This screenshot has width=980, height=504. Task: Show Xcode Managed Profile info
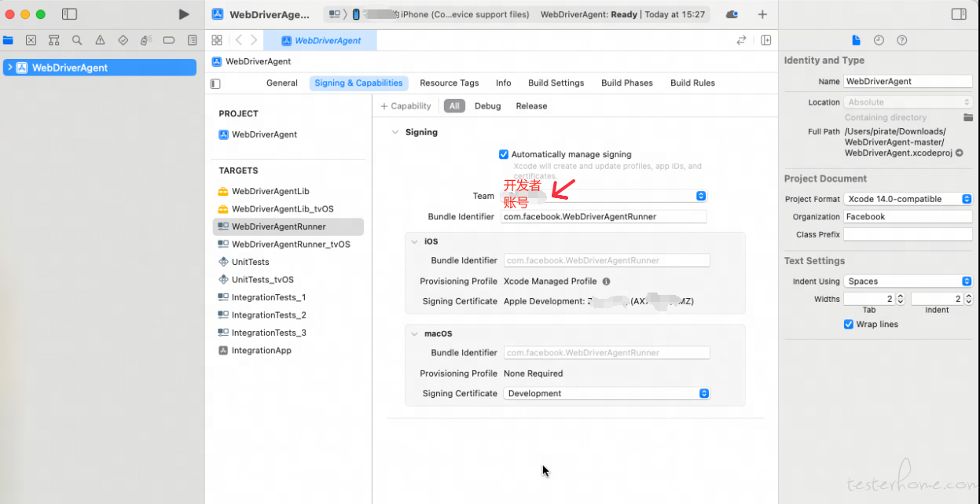(606, 281)
